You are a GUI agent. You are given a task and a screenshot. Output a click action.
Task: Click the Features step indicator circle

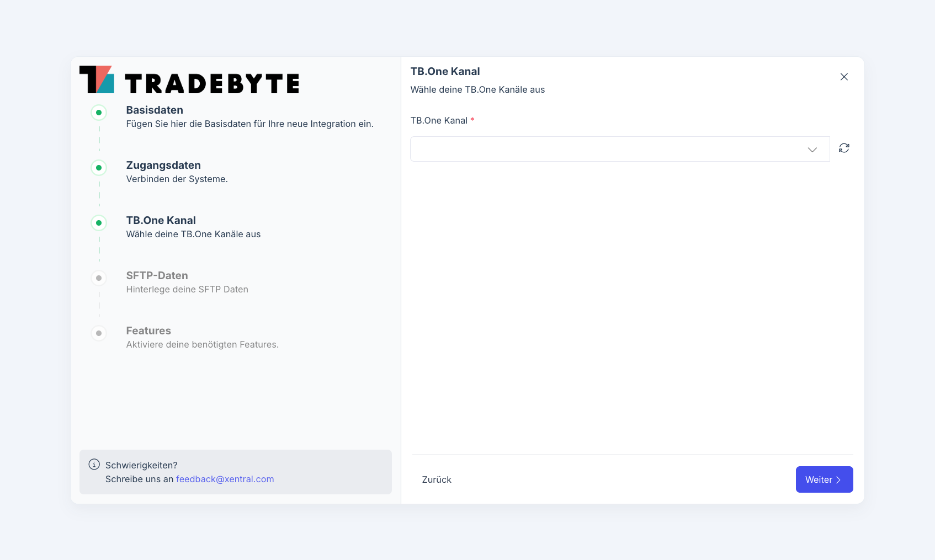pyautogui.click(x=99, y=333)
